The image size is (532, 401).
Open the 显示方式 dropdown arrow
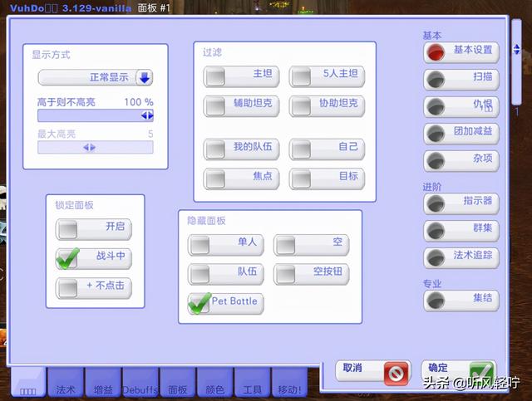pyautogui.click(x=145, y=78)
